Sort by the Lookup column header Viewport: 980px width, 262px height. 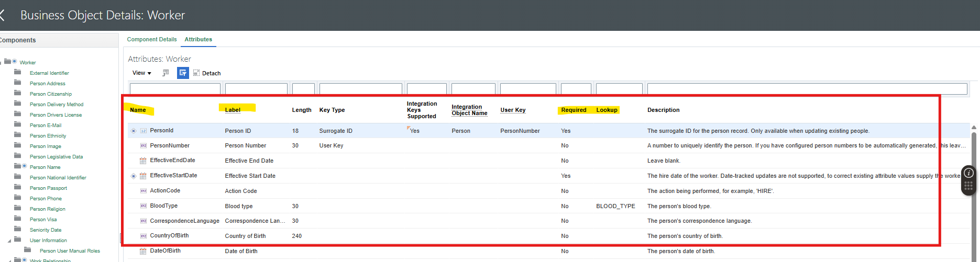pos(607,110)
